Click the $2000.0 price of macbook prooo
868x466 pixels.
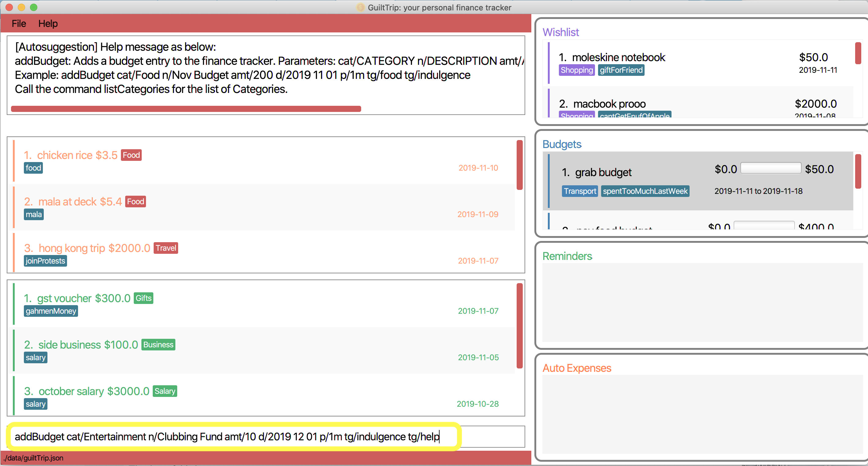pyautogui.click(x=815, y=103)
